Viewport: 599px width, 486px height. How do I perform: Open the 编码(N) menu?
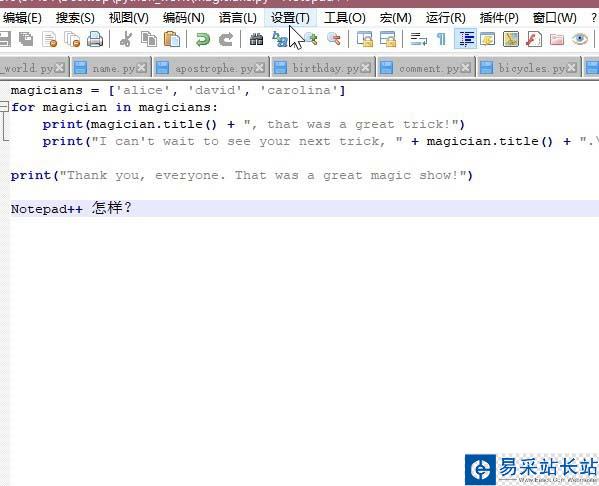(x=183, y=18)
